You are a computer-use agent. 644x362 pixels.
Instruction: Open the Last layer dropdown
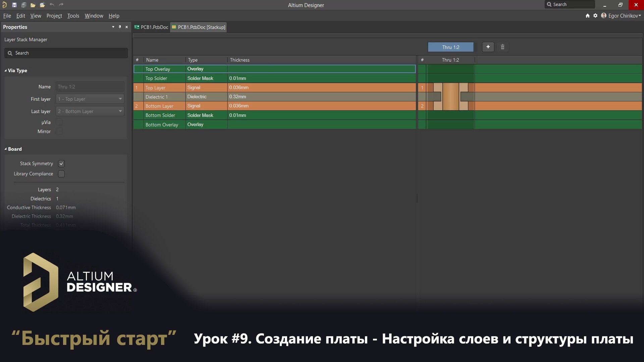click(x=120, y=111)
